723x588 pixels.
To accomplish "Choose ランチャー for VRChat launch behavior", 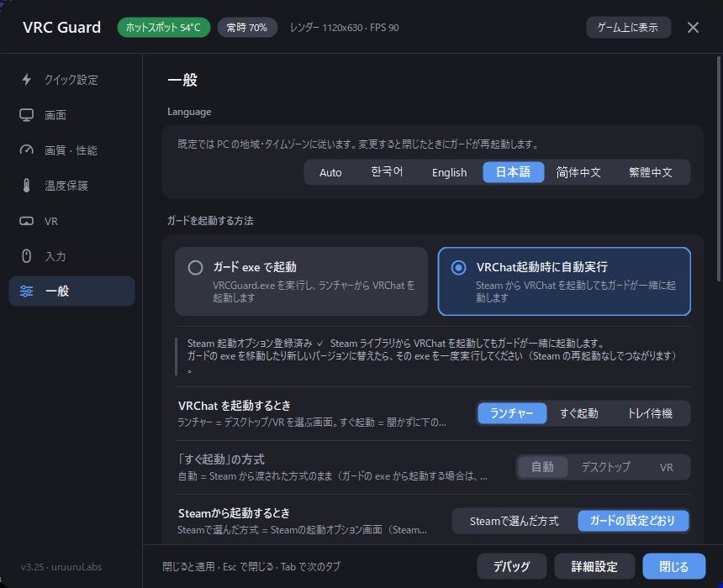I will tap(512, 413).
